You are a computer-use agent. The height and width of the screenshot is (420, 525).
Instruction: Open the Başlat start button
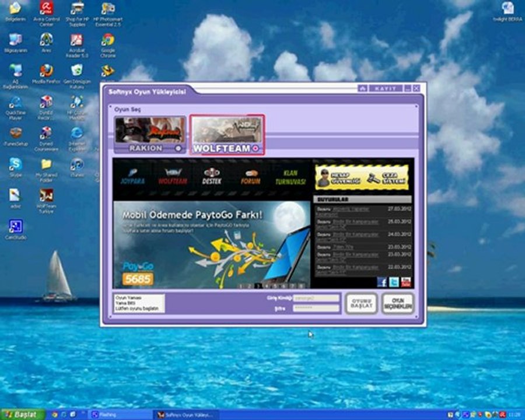coord(23,415)
